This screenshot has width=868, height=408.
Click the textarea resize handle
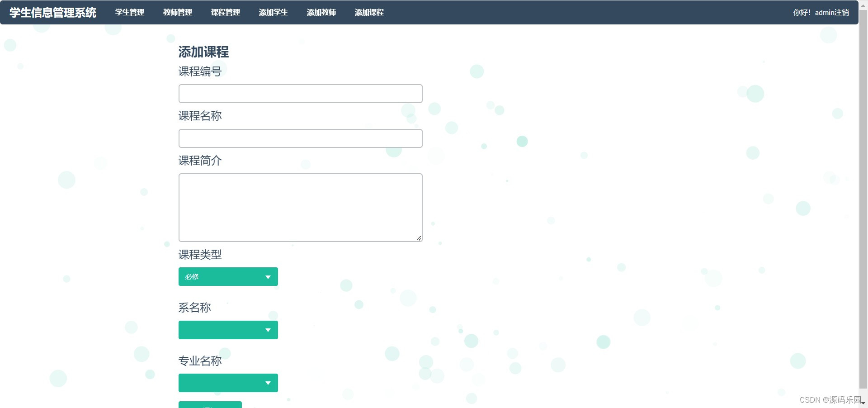[x=418, y=238]
